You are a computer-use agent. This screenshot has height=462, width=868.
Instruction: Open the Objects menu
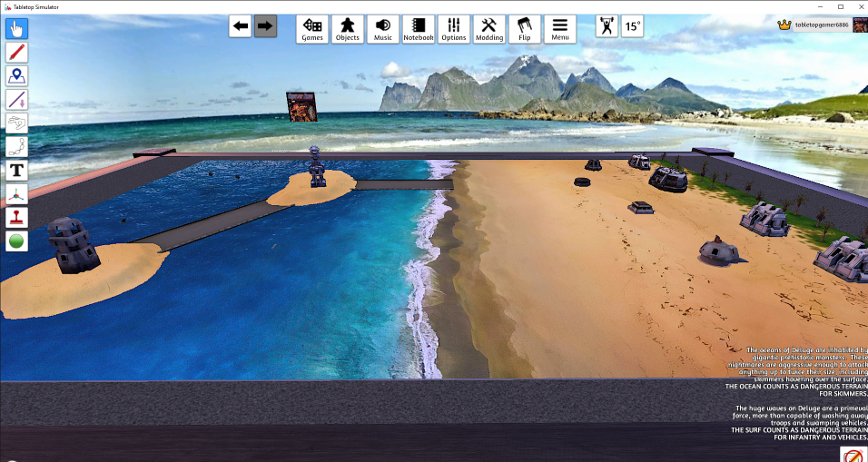tap(348, 29)
